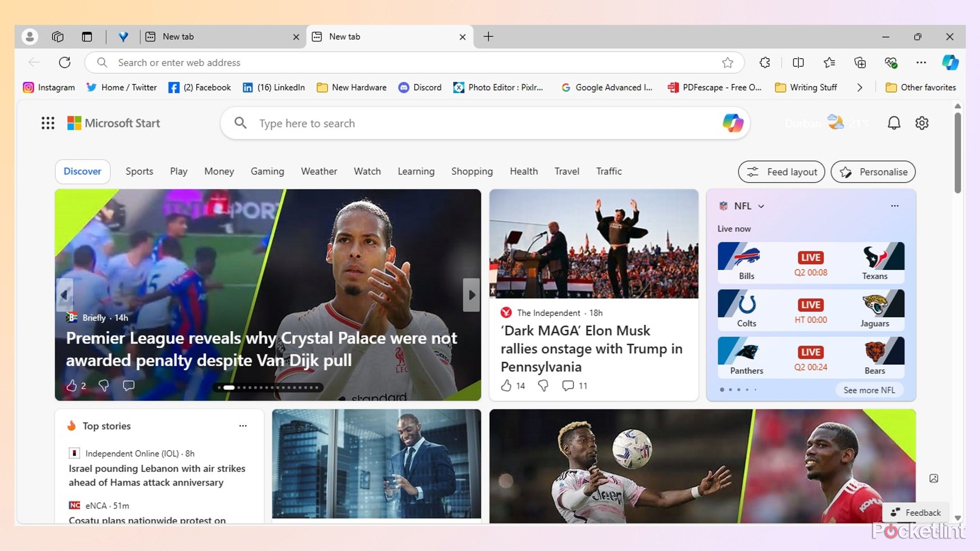Open Browser essentials heart icon
This screenshot has width=980, height=551.
891,62
